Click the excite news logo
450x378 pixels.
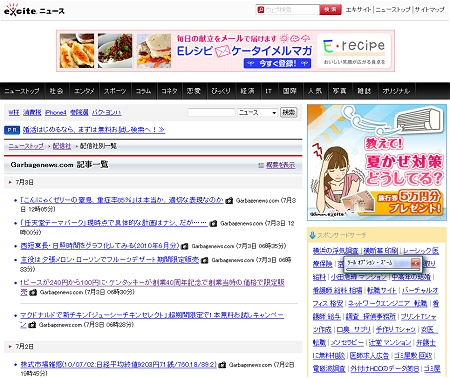click(x=34, y=10)
